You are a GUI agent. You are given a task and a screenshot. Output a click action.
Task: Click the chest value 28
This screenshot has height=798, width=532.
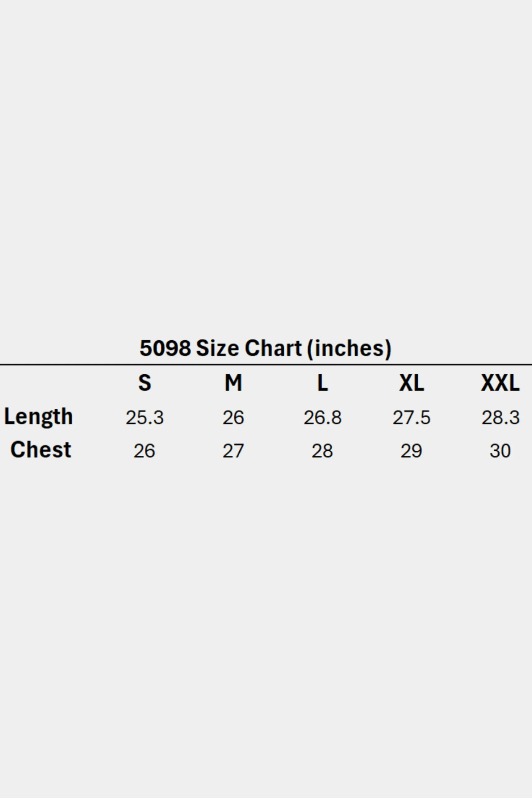pos(322,451)
